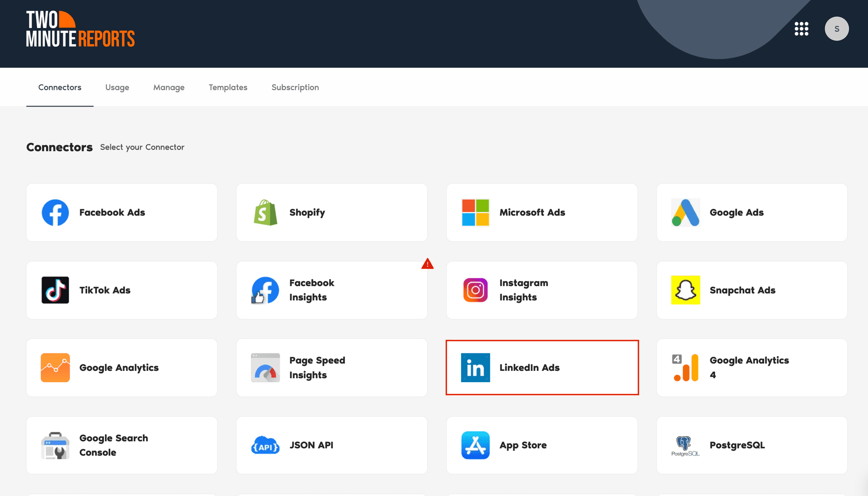Go to the Subscription tab
This screenshot has width=868, height=496.
[x=295, y=87]
